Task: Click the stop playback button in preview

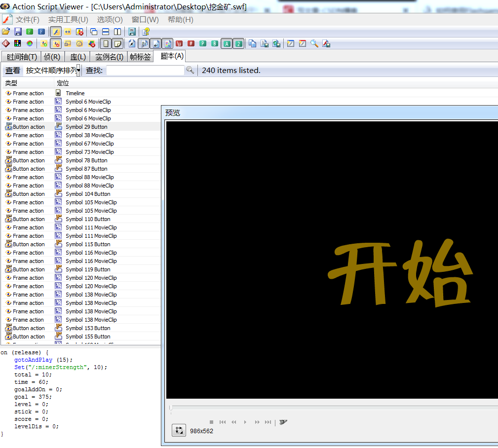Action: pos(212,422)
